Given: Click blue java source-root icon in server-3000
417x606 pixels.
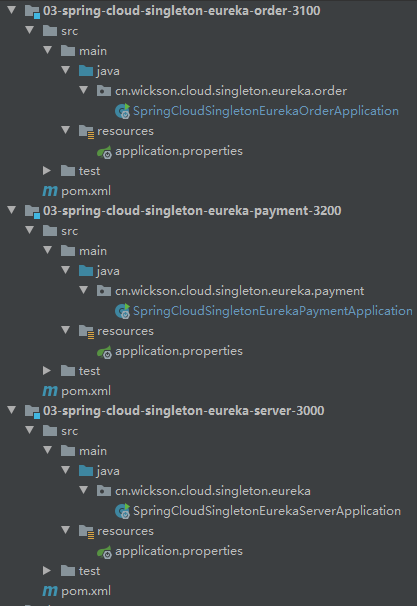Looking at the screenshot, I should (x=86, y=471).
